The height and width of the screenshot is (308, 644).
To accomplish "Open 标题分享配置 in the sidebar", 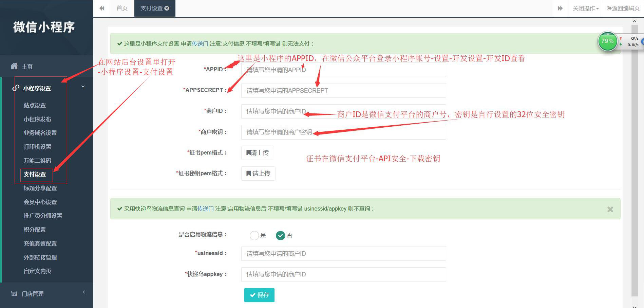I will coord(40,188).
